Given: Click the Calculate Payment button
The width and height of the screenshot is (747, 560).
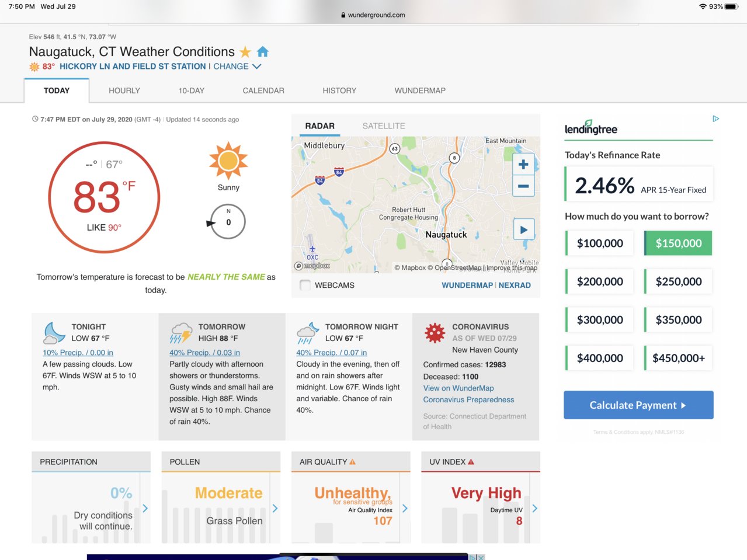Looking at the screenshot, I should coord(638,405).
